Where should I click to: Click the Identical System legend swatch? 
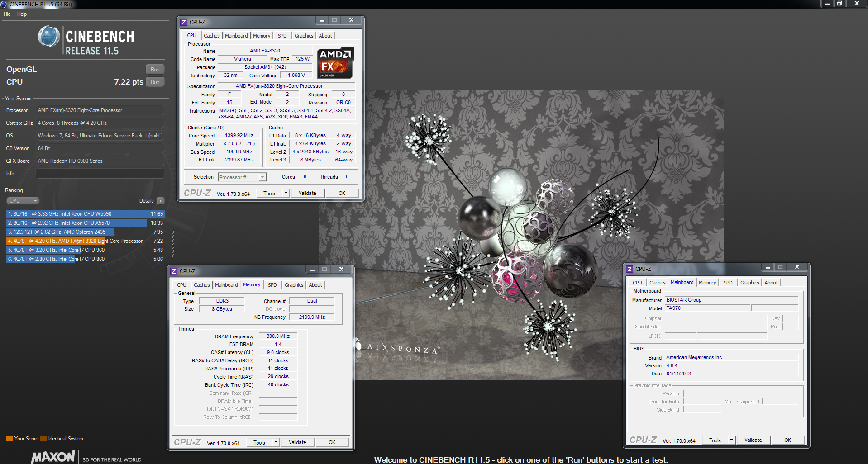pyautogui.click(x=44, y=438)
